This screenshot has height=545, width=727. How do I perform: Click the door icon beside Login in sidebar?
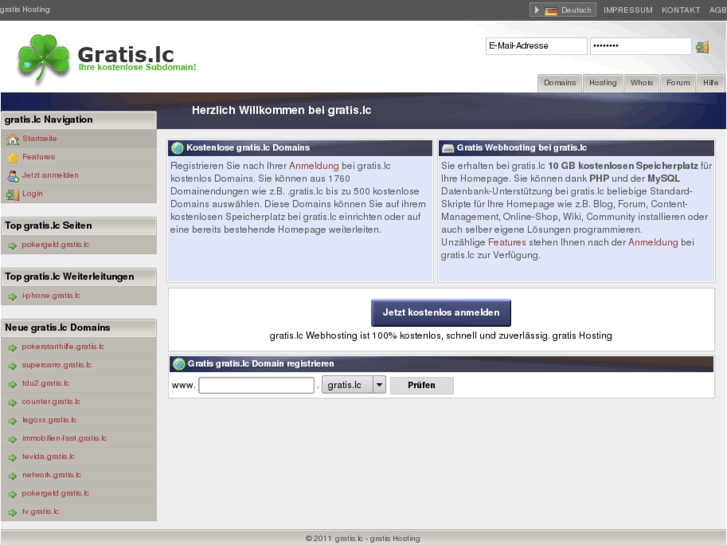(x=13, y=194)
